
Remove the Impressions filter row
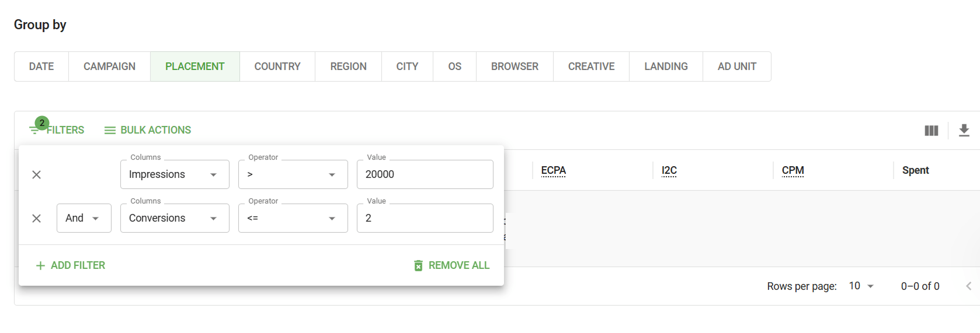[x=36, y=174]
